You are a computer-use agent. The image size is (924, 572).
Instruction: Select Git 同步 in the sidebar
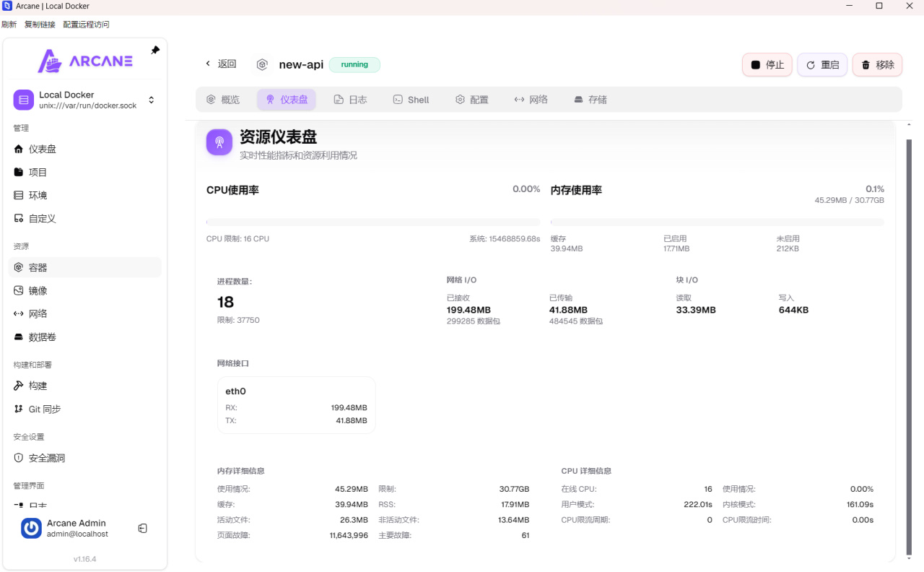tap(85, 409)
